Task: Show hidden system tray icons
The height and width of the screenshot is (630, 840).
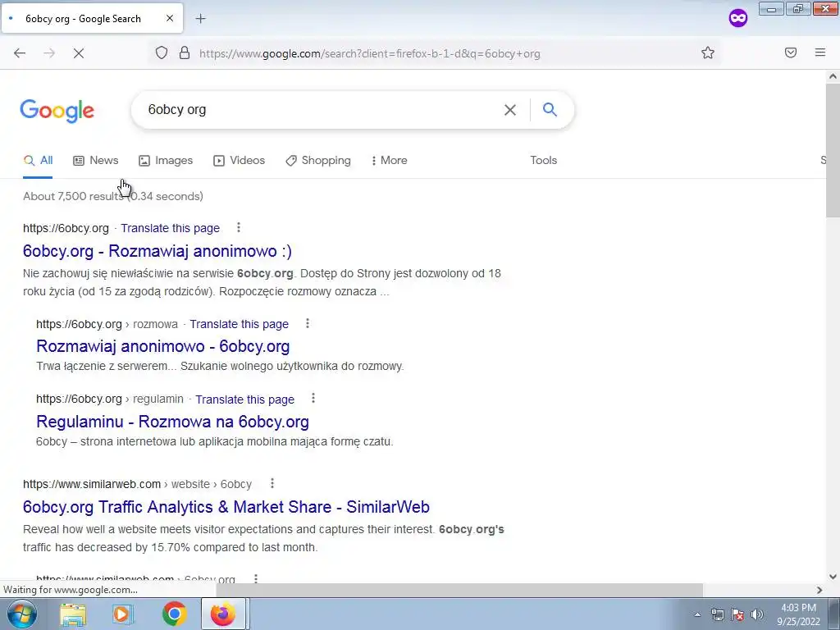Action: point(697,614)
